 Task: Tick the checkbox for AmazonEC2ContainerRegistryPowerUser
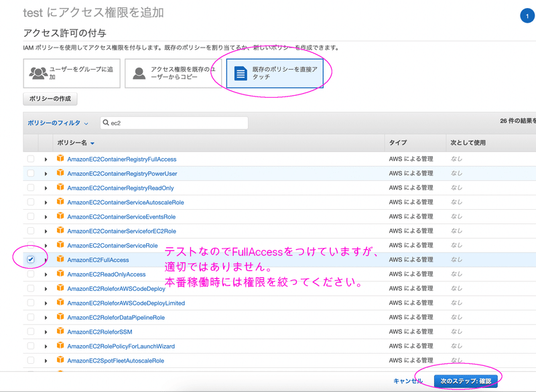[x=31, y=174]
